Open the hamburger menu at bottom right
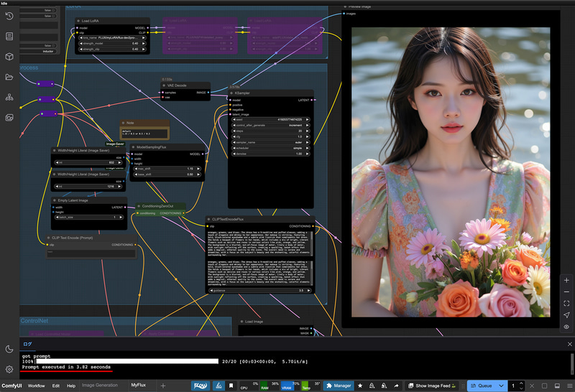575x392 pixels. [x=569, y=386]
